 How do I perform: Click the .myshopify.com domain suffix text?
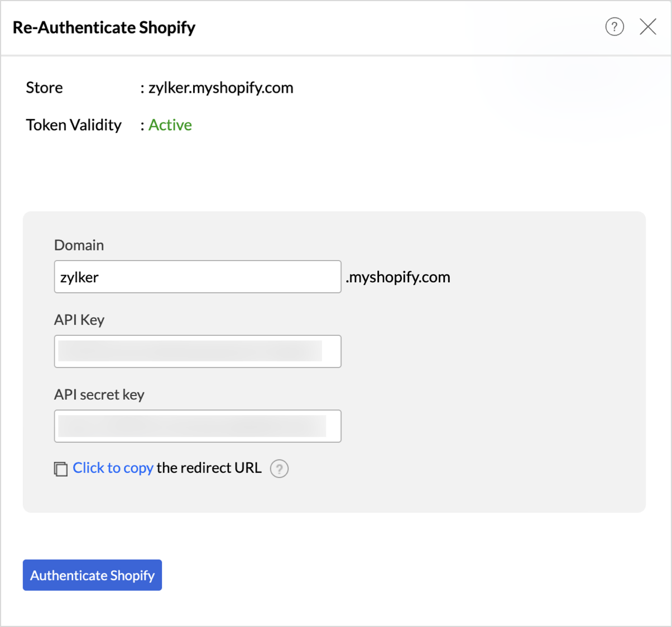tap(397, 277)
